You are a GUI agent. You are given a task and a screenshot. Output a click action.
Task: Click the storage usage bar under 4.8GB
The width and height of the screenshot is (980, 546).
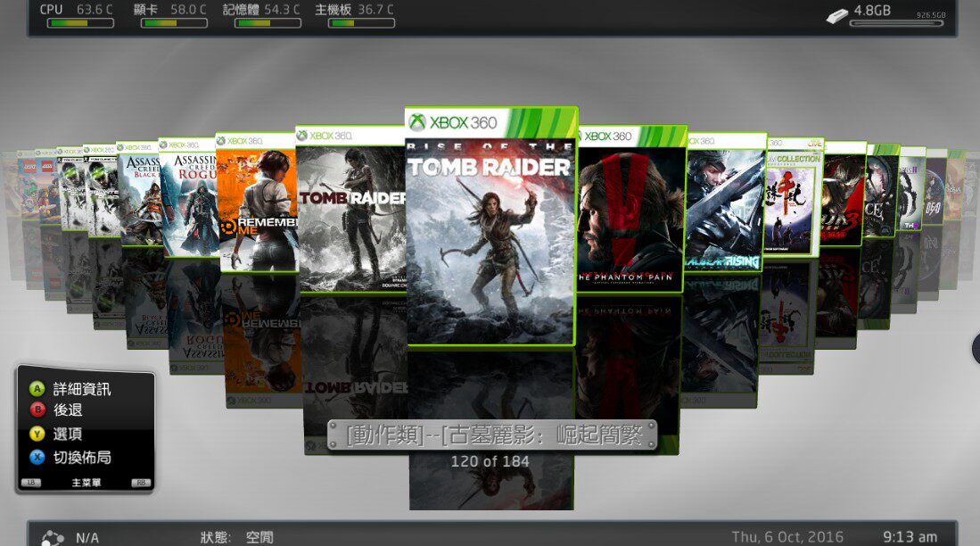(x=896, y=24)
